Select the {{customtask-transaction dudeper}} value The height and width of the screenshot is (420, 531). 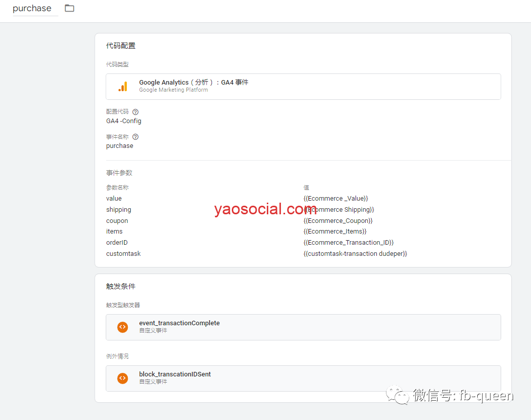[355, 254]
